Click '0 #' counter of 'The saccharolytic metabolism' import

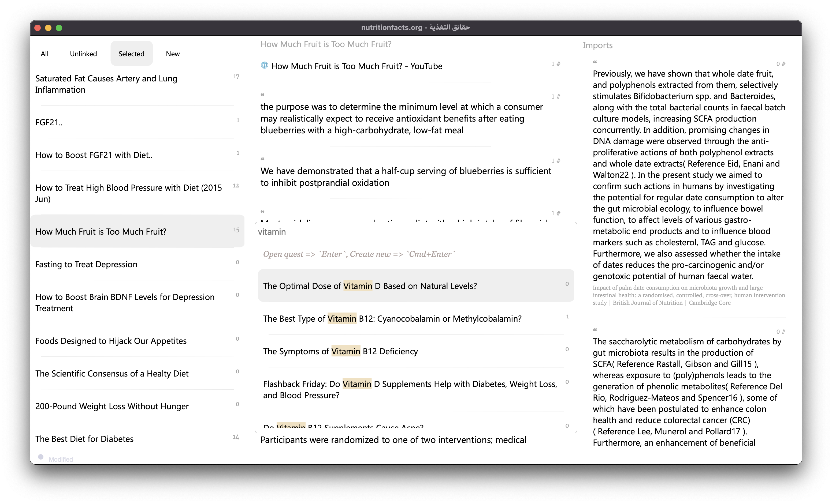click(x=781, y=332)
